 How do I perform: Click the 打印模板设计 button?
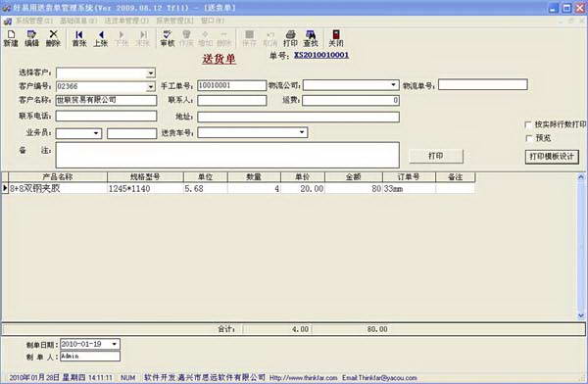(552, 157)
